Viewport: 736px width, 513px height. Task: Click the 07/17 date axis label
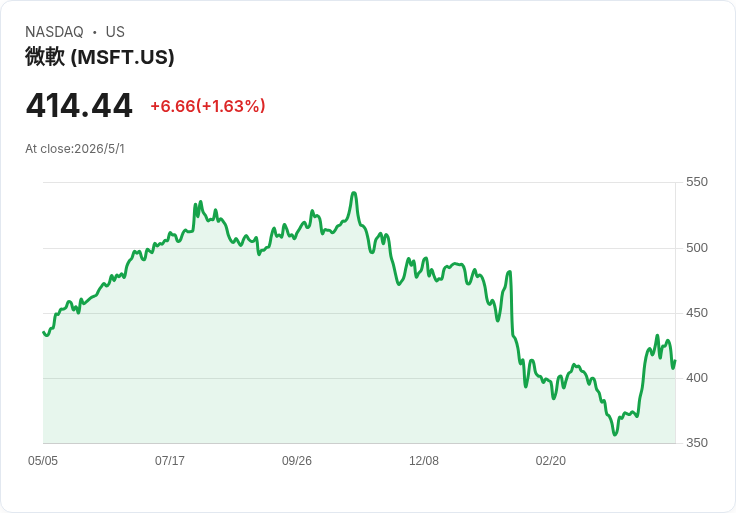[x=169, y=460]
